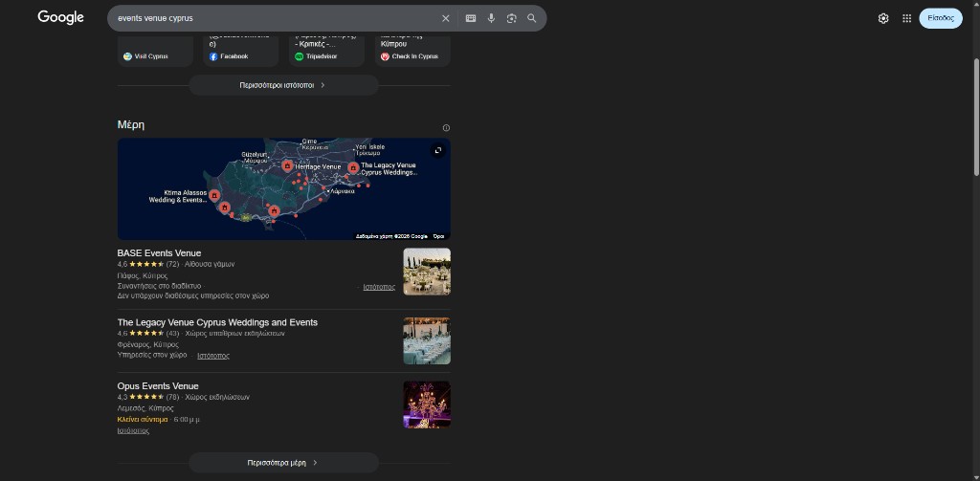This screenshot has height=481, width=980.
Task: Click the Φρέναρος, Κύπρος address text
Action: [148, 344]
